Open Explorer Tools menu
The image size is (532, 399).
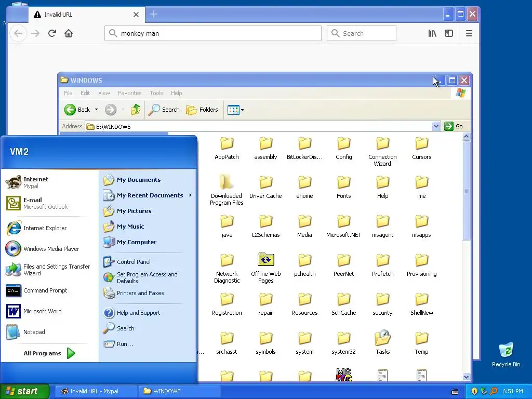click(x=156, y=93)
